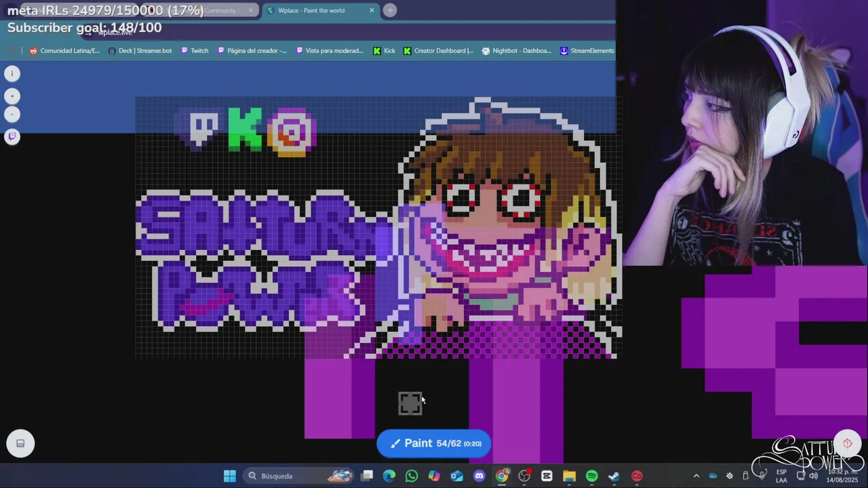Open the Vista para moderad... bookmark
The width and height of the screenshot is (868, 488).
tap(330, 50)
